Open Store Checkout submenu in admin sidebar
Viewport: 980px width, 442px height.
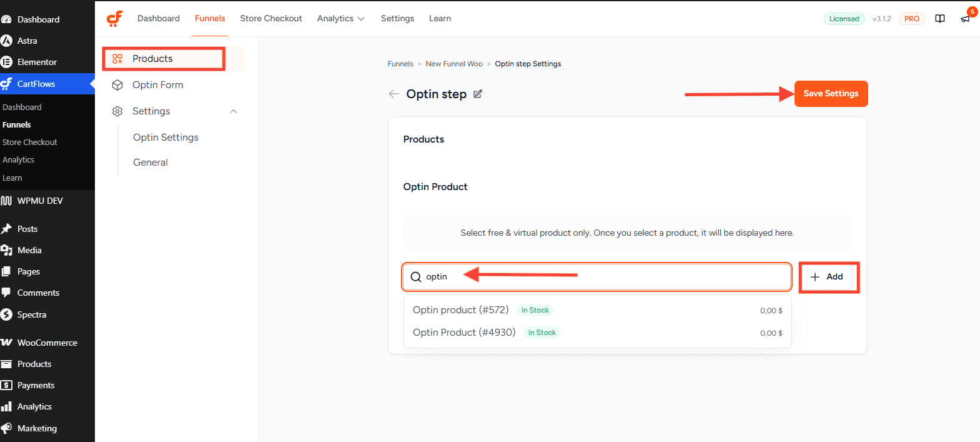[29, 143]
